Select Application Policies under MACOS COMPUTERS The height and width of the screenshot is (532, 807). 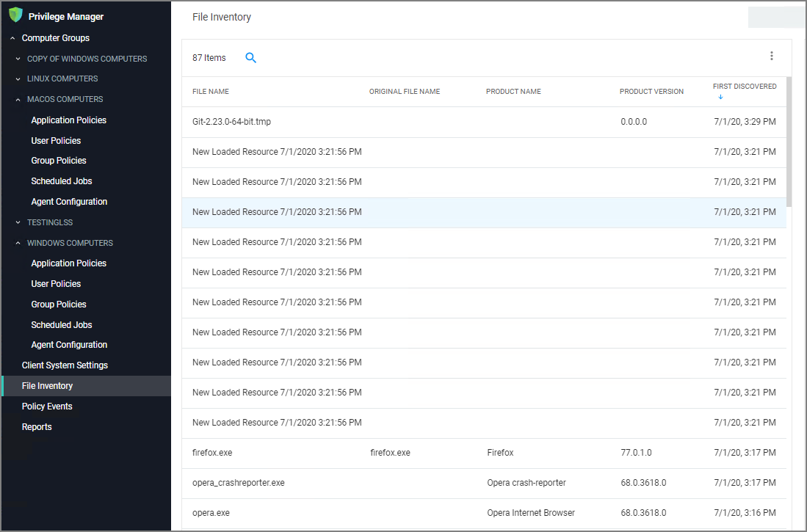[68, 120]
